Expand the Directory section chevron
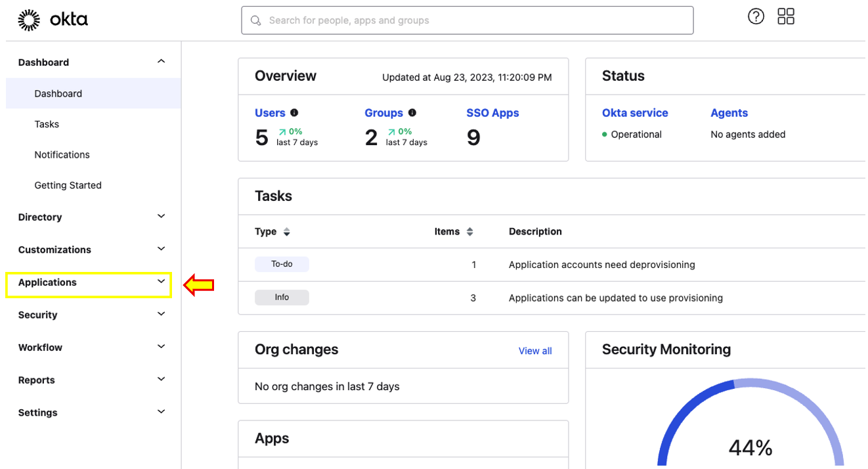868x469 pixels. point(162,217)
